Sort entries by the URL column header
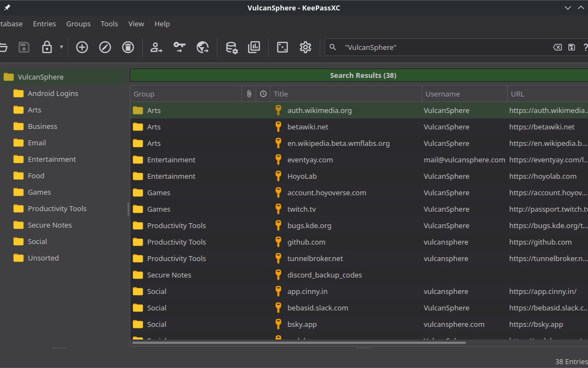The image size is (588, 368). [548, 94]
